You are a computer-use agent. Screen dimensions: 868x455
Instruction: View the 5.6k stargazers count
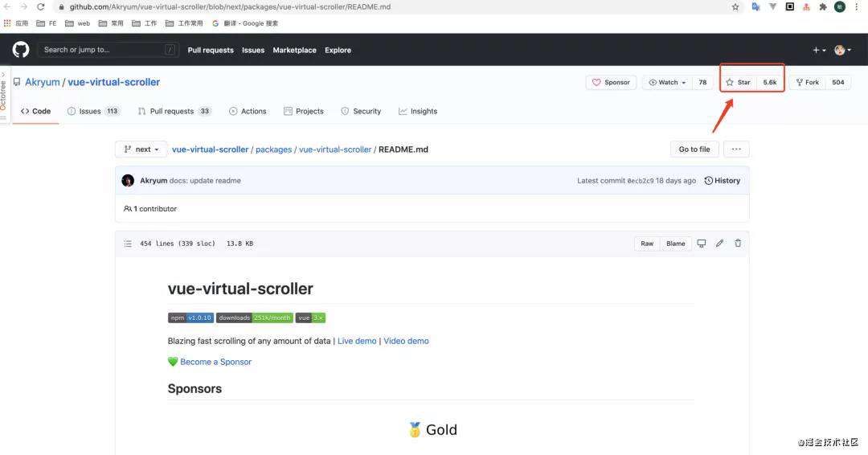[x=770, y=83]
